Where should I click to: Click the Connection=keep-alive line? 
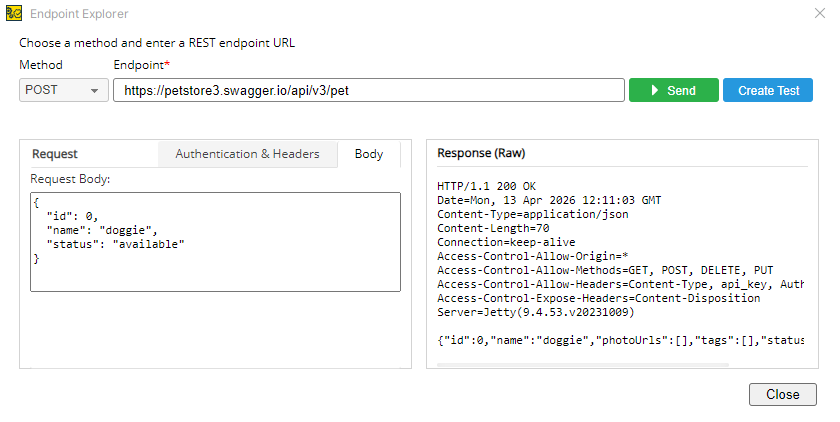click(x=506, y=242)
